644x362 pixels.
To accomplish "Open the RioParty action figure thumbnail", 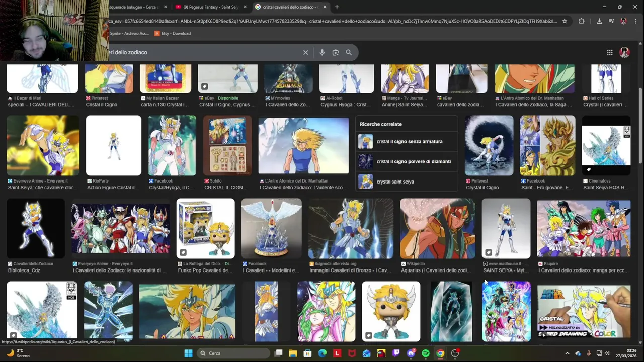I will pyautogui.click(x=114, y=146).
